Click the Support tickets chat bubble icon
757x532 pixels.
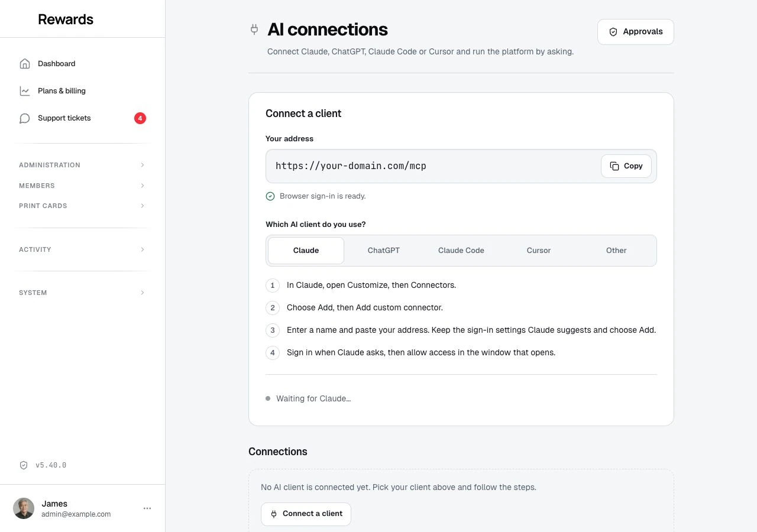[x=25, y=118]
